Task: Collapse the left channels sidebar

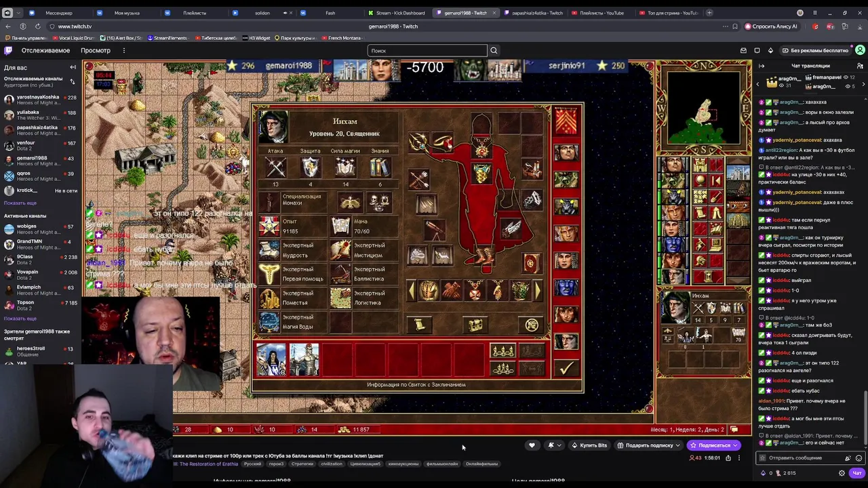Action: [73, 67]
